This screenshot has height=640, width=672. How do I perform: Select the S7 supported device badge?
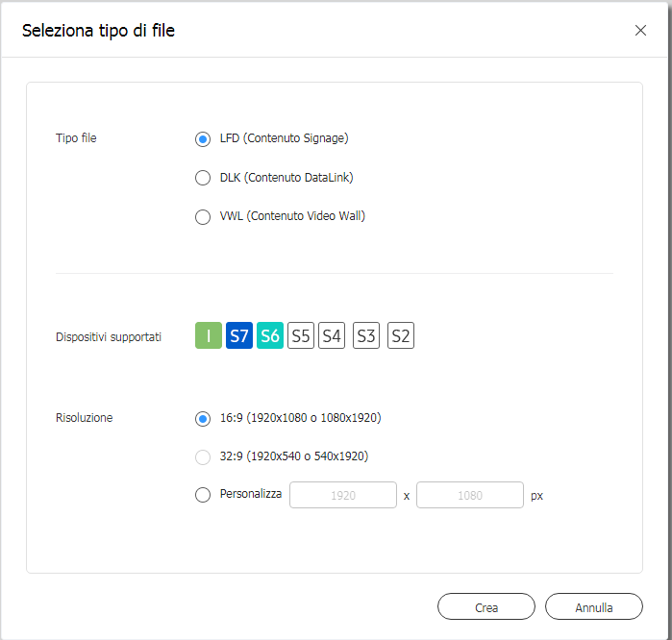(x=239, y=335)
